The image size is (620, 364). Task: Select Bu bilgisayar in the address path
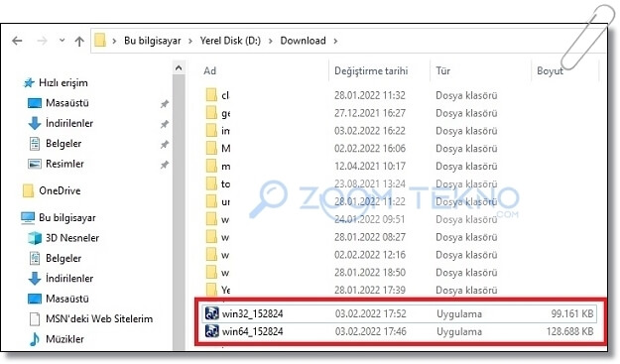152,41
